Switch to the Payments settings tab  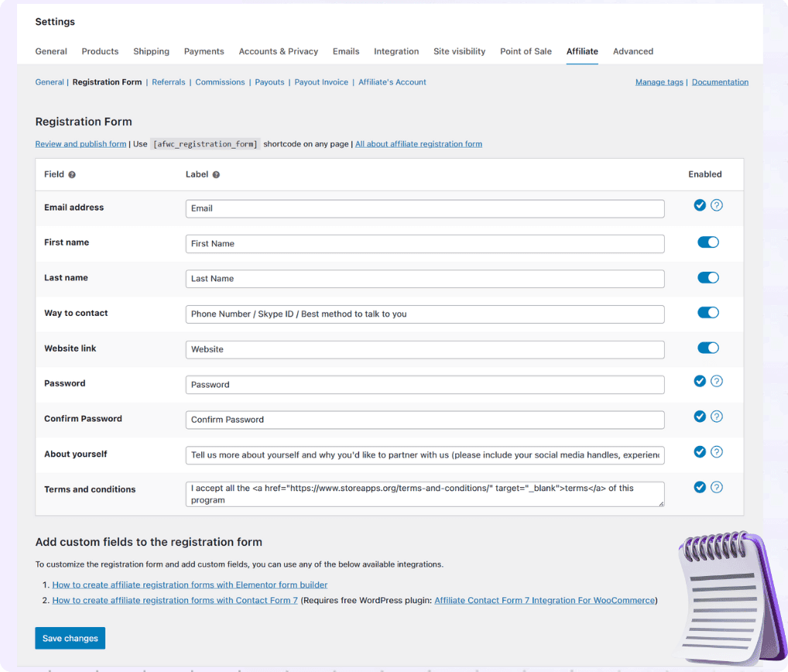click(x=204, y=51)
